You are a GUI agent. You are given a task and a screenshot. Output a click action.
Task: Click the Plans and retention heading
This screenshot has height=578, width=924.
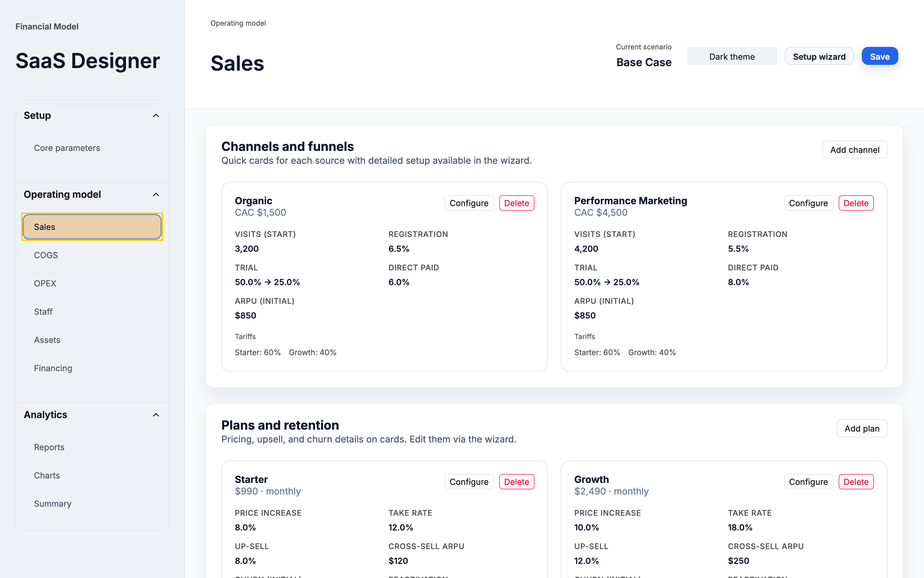coord(280,425)
